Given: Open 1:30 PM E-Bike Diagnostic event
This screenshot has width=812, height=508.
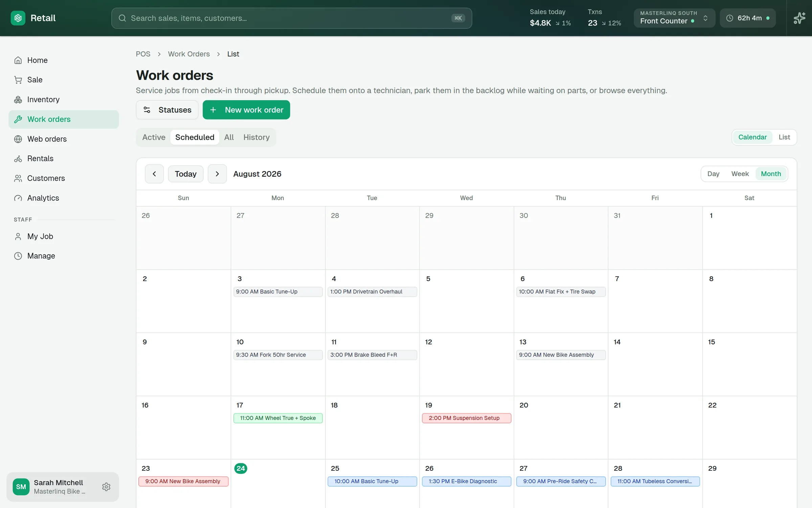Looking at the screenshot, I should click(467, 482).
